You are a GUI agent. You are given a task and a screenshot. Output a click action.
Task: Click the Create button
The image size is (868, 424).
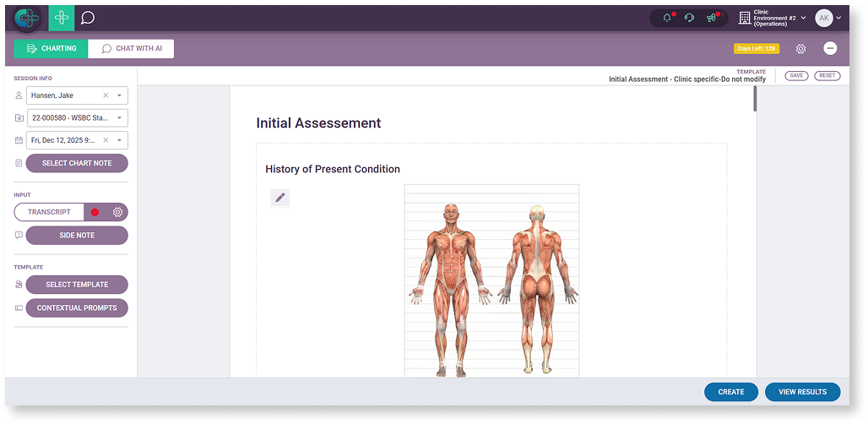click(731, 392)
